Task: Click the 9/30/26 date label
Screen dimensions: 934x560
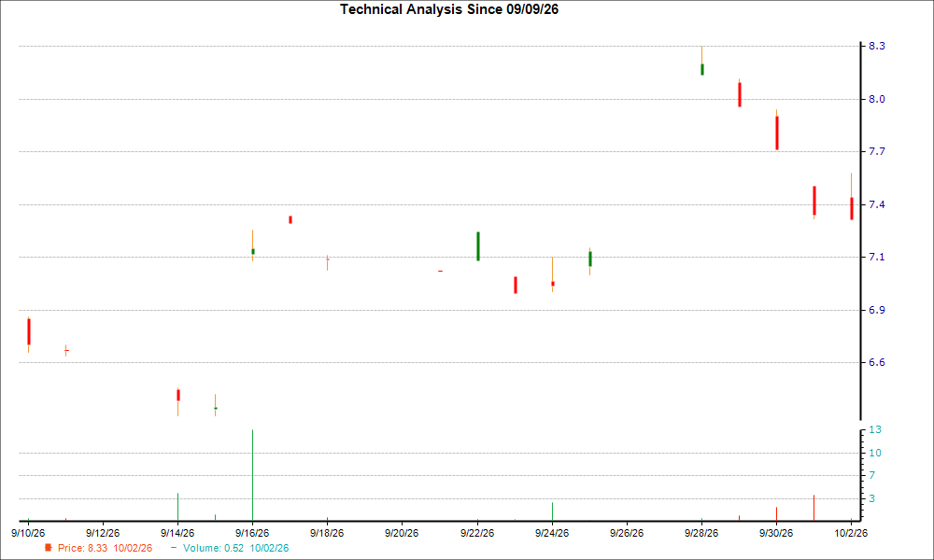Action: (776, 533)
